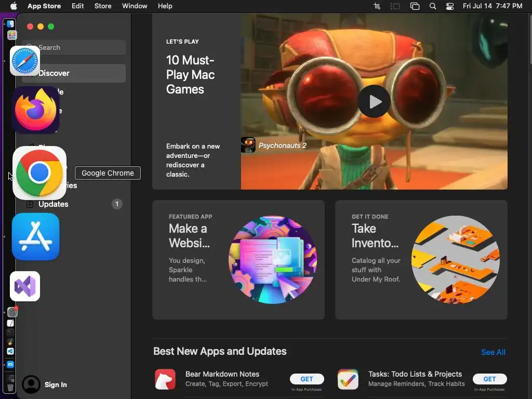532x399 pixels.
Task: Click the App Store Dock icon
Action: click(36, 236)
